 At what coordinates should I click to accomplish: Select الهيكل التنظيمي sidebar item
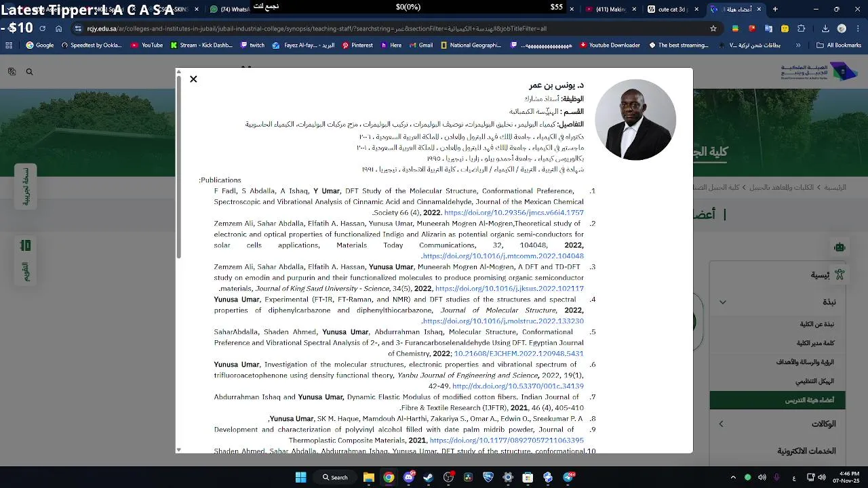point(814,381)
